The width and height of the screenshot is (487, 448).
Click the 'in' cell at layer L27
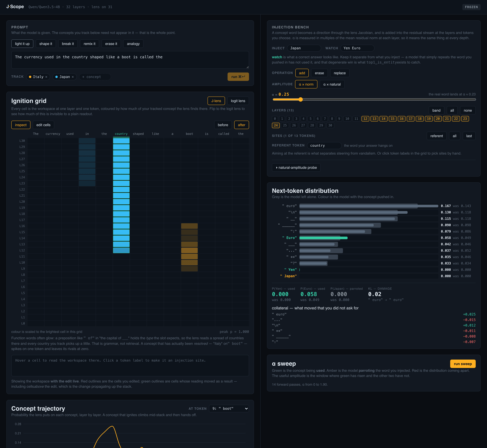click(x=87, y=159)
